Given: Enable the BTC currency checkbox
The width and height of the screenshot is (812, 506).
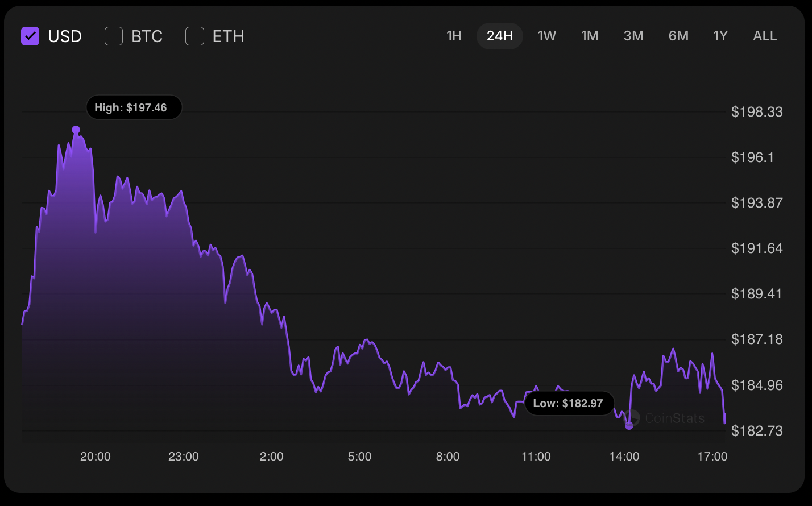Looking at the screenshot, I should (114, 36).
